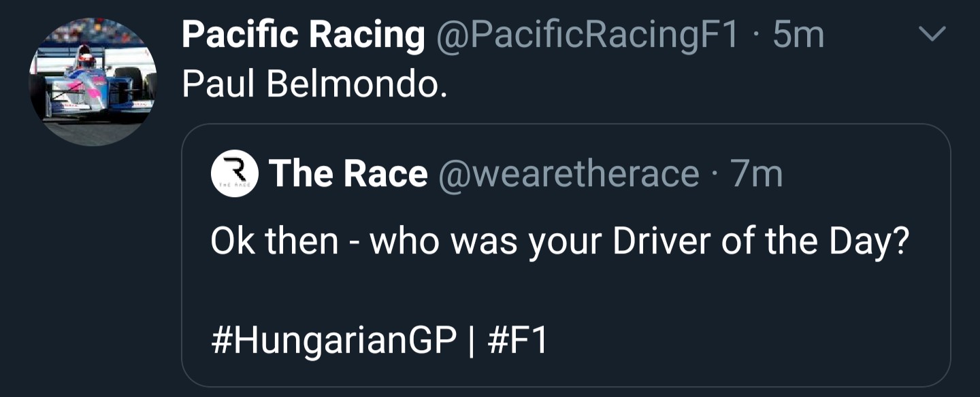Click the Pacific Racing display name

303,34
